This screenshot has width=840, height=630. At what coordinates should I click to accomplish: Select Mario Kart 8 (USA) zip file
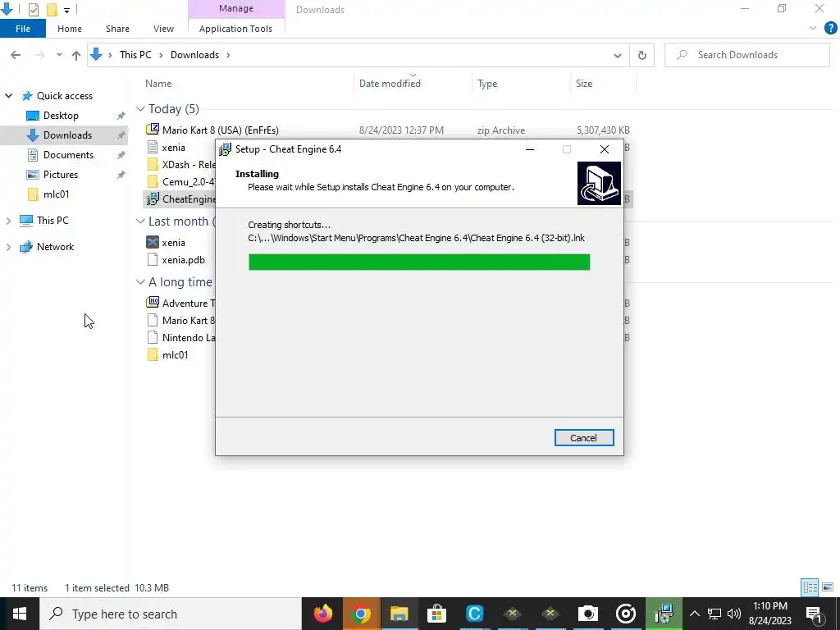220,130
